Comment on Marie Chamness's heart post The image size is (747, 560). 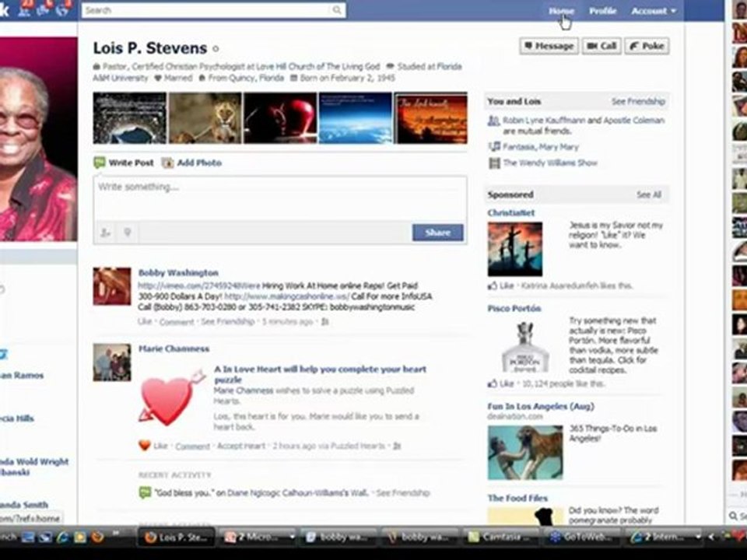192,446
